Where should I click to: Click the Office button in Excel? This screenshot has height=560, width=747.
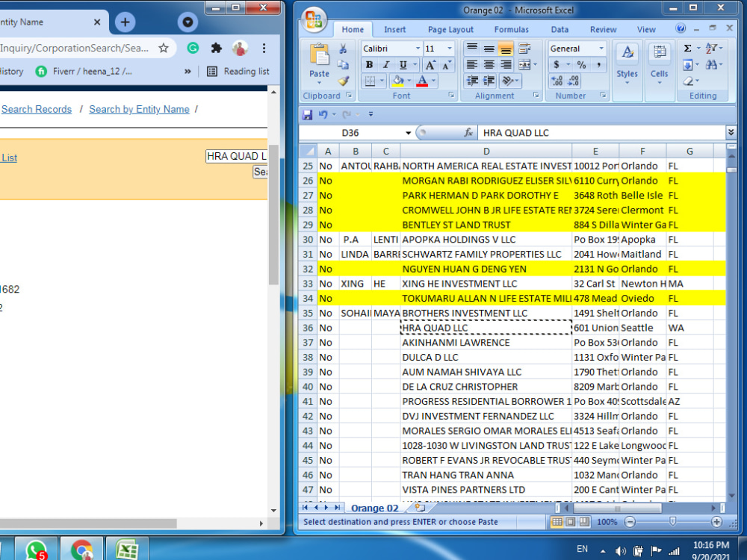(x=314, y=19)
